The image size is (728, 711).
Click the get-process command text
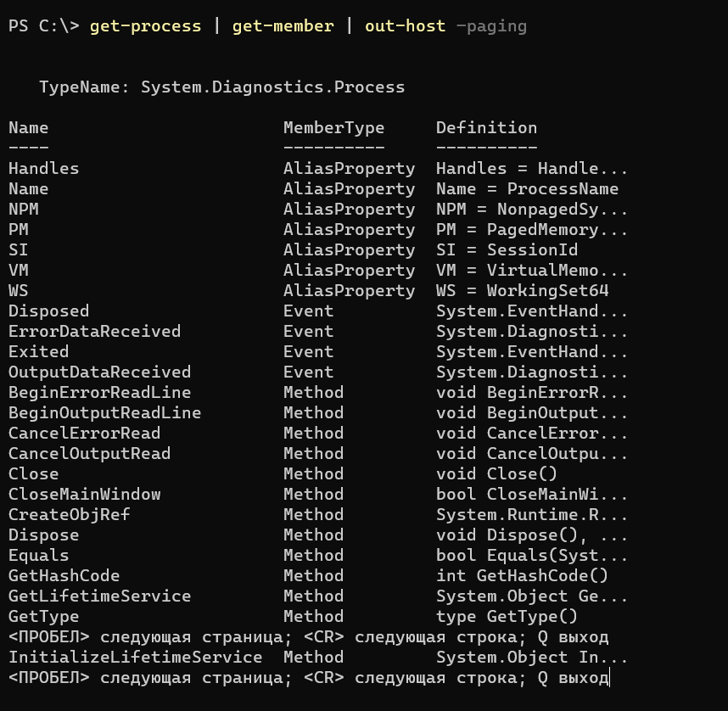tap(145, 26)
